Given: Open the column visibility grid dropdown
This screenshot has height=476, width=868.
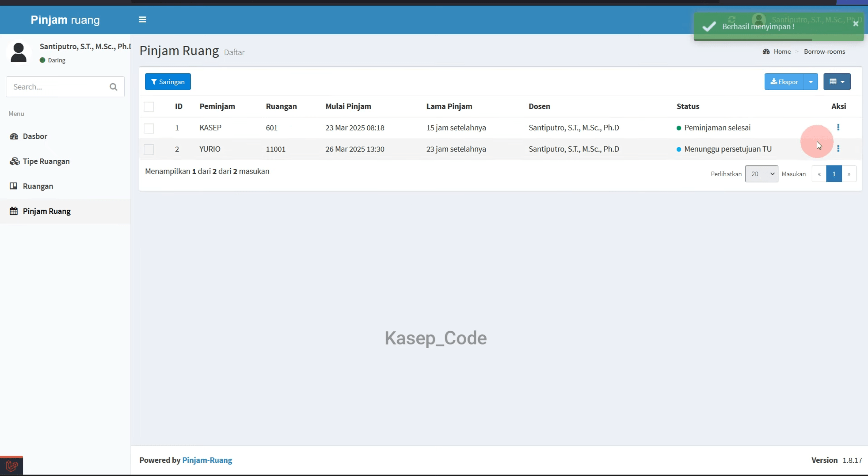Looking at the screenshot, I should pos(837,82).
